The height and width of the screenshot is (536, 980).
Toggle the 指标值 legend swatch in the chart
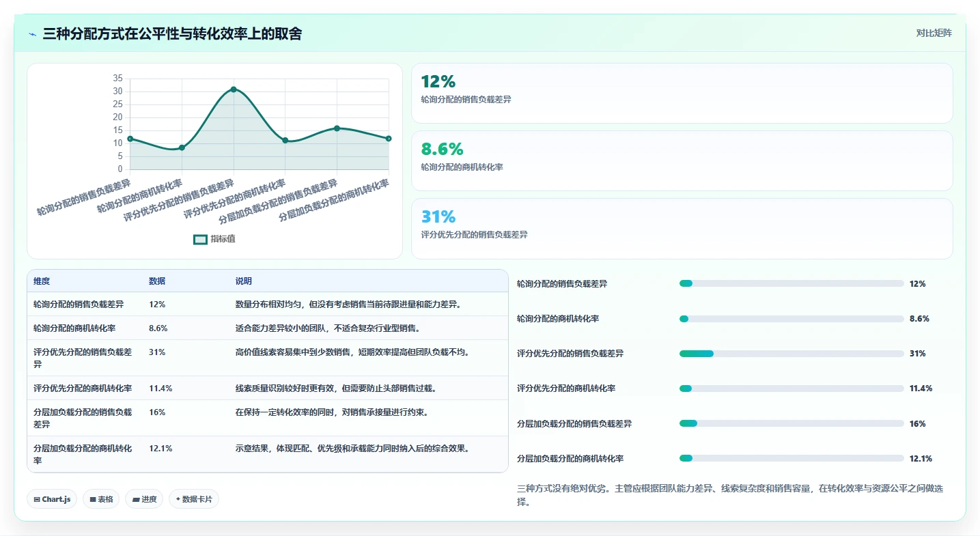[200, 239]
